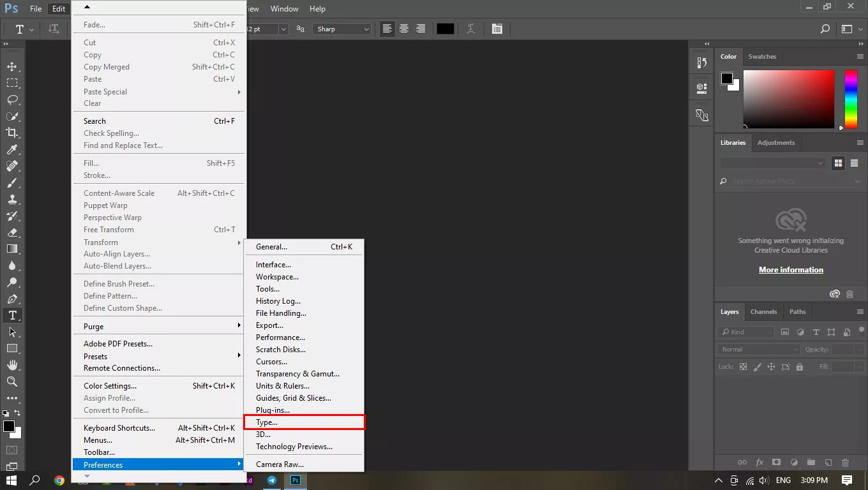Select the Path Selection tool
Viewport: 868px width, 490px height.
[x=12, y=332]
